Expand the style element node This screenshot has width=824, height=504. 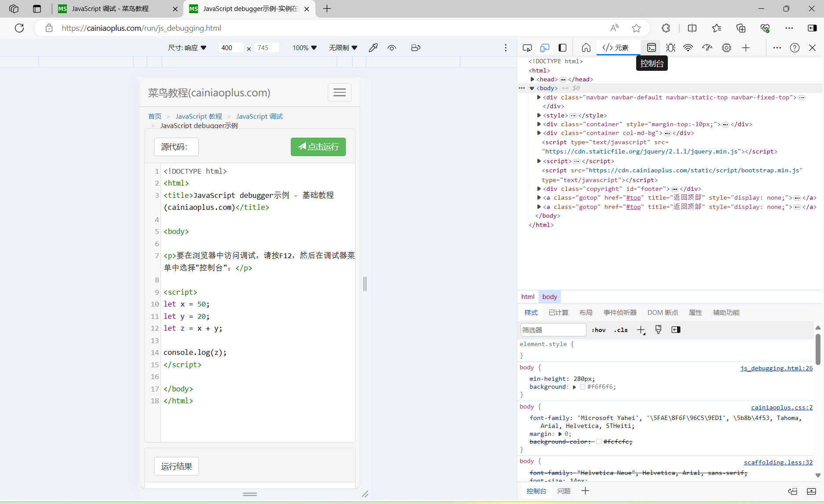coord(539,115)
